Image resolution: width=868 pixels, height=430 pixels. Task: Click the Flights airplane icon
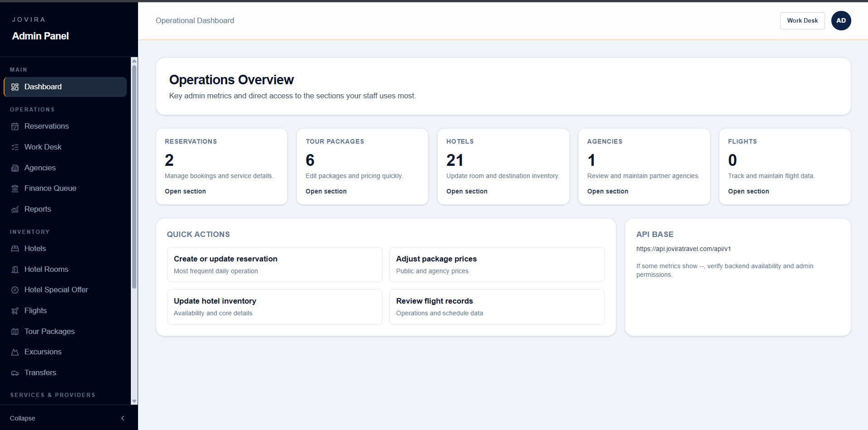[x=15, y=311]
